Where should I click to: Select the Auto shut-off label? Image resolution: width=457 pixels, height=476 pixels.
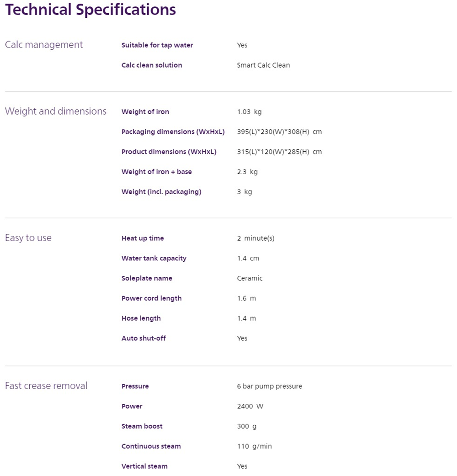tap(143, 338)
